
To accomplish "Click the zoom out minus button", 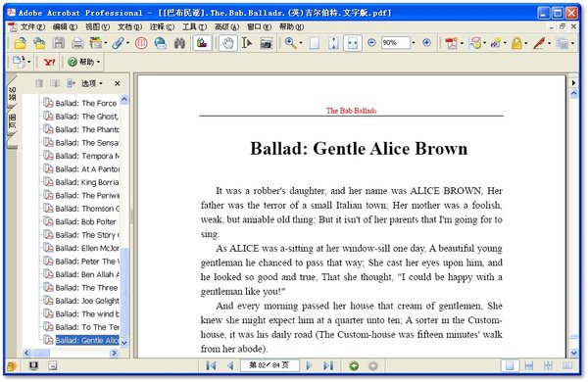I will pos(371,43).
